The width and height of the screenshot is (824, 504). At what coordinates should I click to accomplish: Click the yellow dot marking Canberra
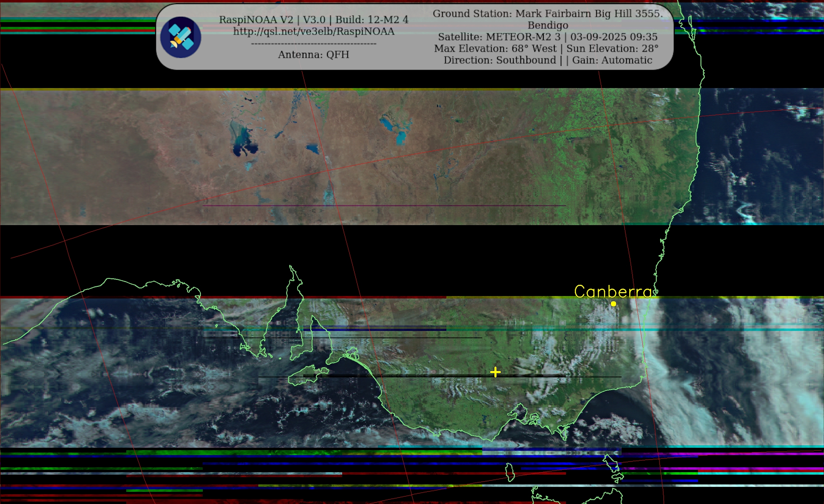(x=613, y=304)
